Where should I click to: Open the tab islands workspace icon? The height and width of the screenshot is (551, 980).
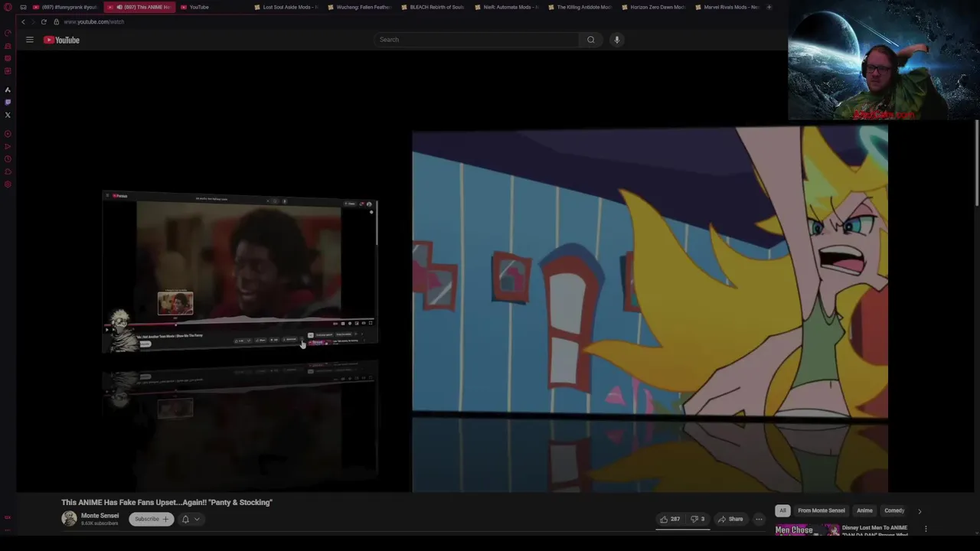(x=24, y=7)
